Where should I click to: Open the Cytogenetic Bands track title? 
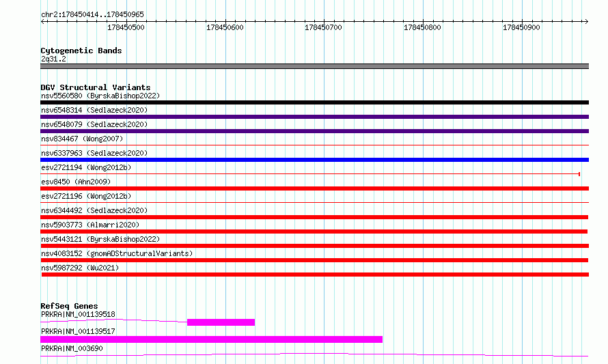pyautogui.click(x=81, y=51)
